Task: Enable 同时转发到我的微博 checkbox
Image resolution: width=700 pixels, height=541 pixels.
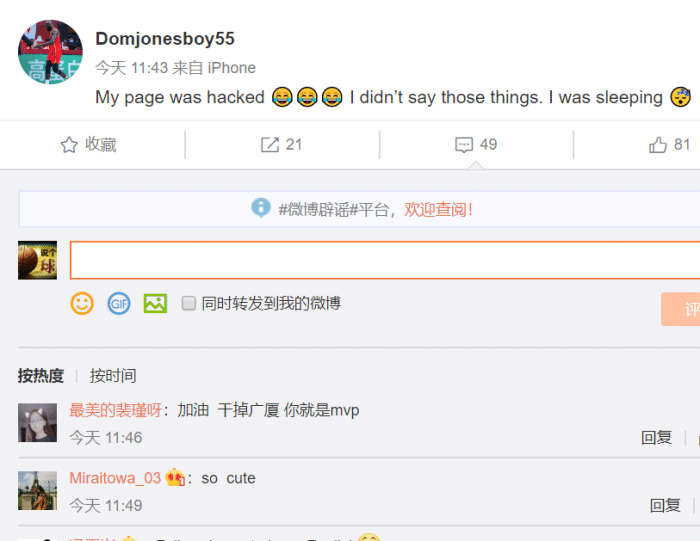Action: coord(188,303)
